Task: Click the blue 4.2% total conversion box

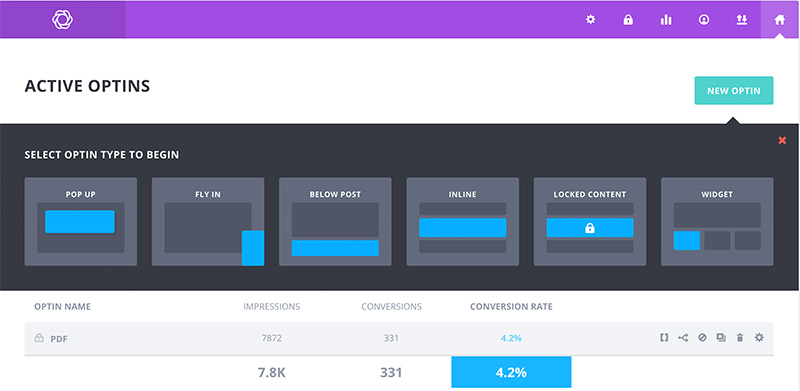Action: click(511, 372)
